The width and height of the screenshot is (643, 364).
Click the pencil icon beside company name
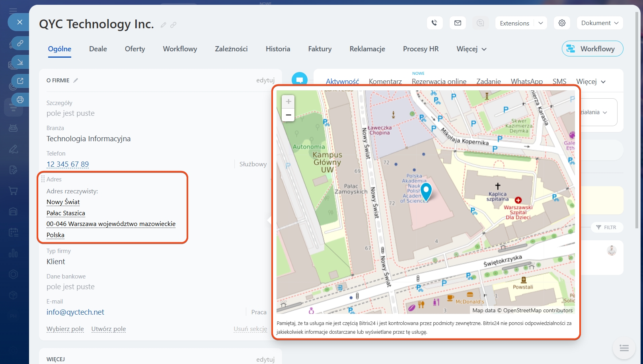point(163,25)
